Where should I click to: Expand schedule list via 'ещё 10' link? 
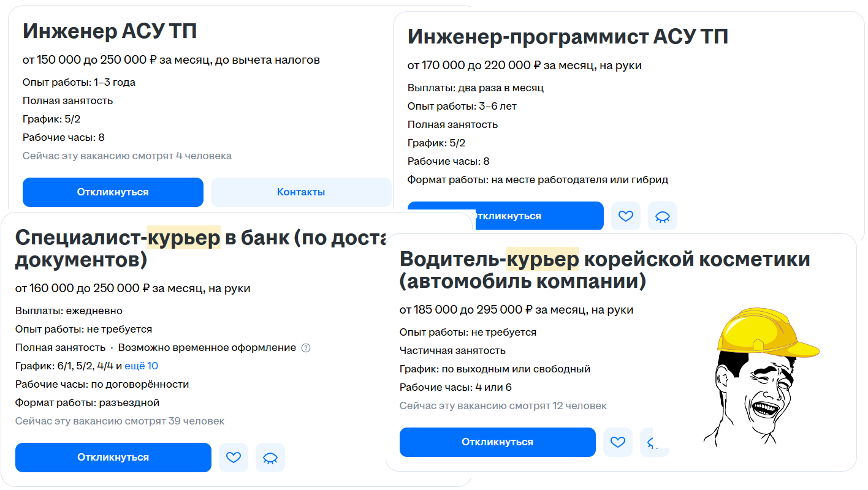[x=142, y=366]
